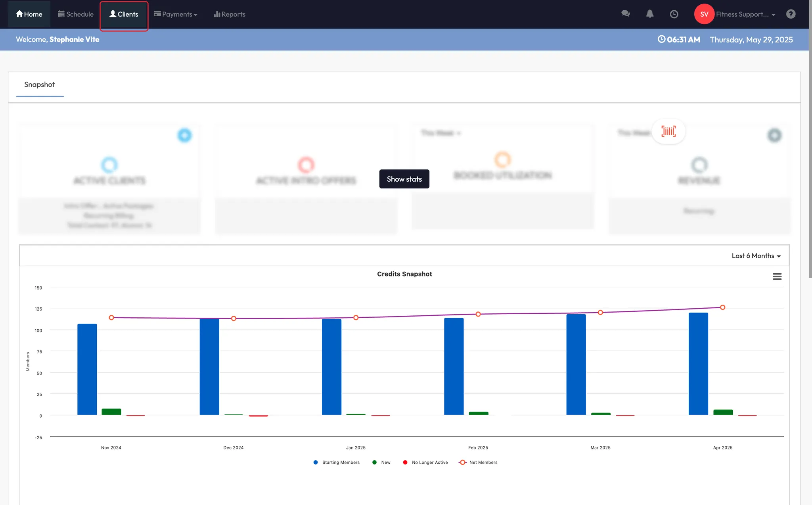
Task: Click the help question mark icon
Action: (x=791, y=14)
